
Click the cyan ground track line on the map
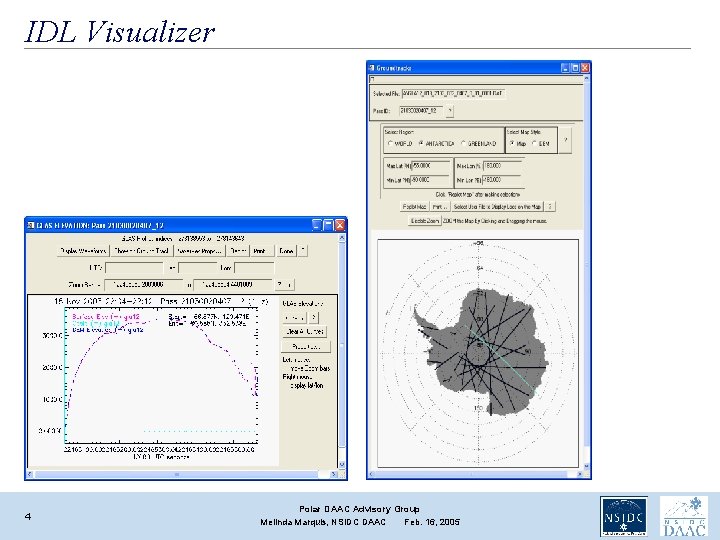[503, 360]
